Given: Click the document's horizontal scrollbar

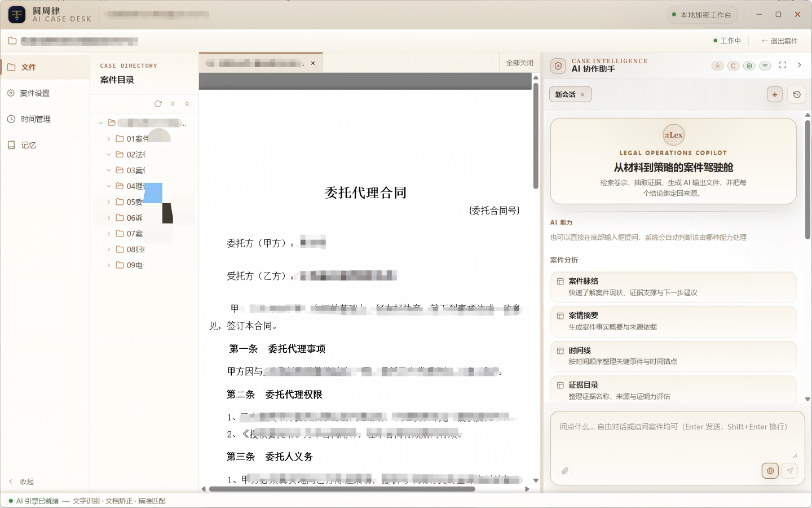Looking at the screenshot, I should click(342, 489).
